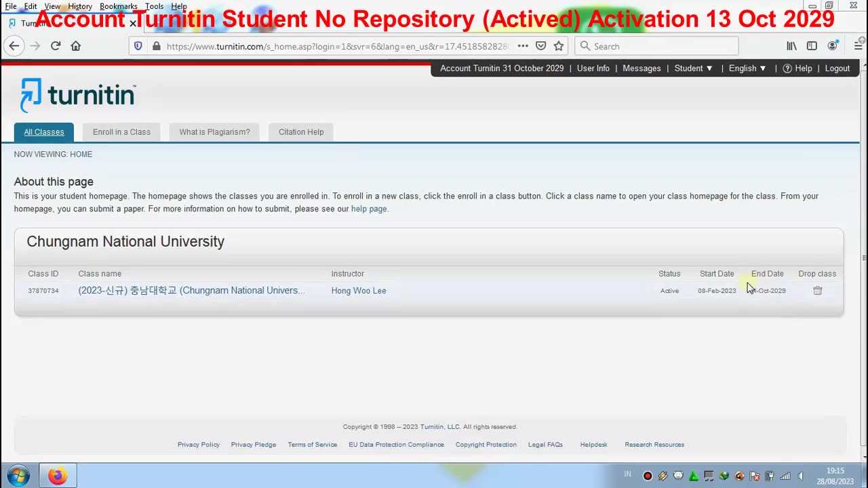The image size is (868, 488).
Task: Click the Logout link
Action: coord(837,68)
